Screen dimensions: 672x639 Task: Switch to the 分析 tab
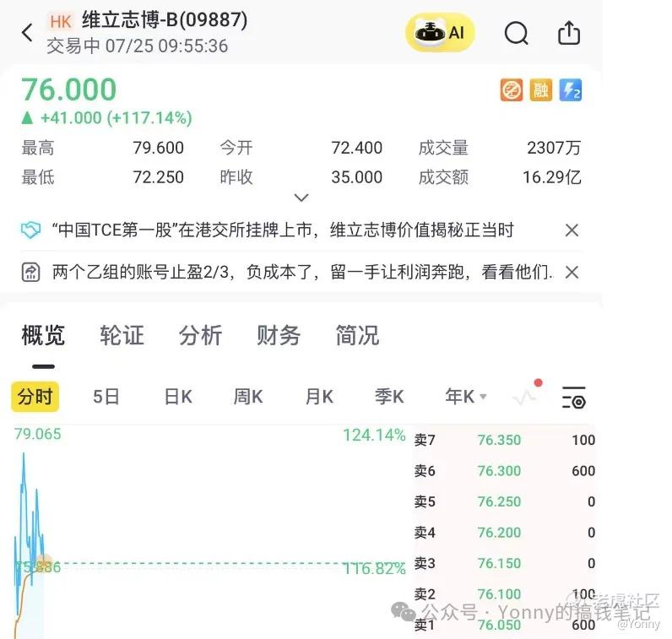(201, 335)
